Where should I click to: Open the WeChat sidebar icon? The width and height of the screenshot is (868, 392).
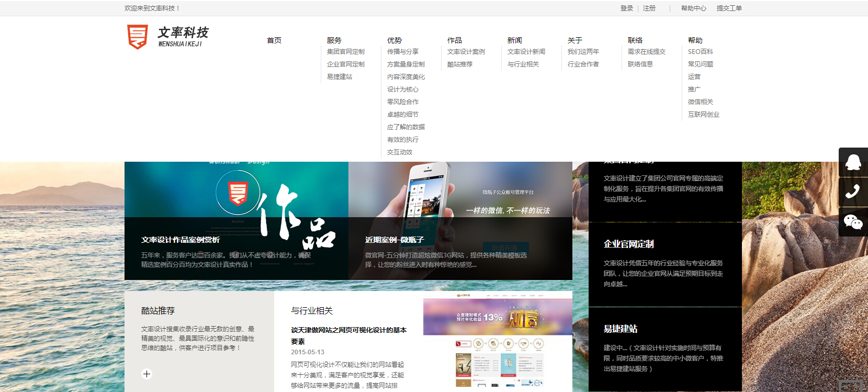coord(853,222)
